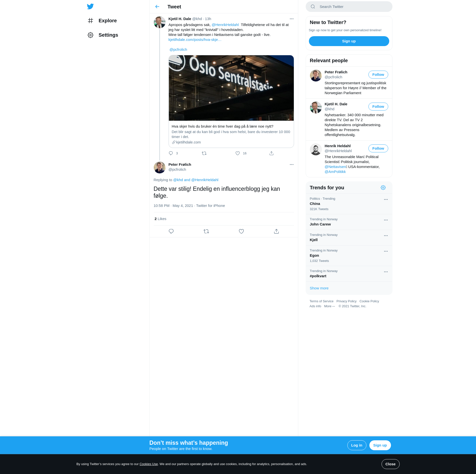Viewport: 476px width, 474px height.
Task: Open more options for the China trend
Action: (386, 199)
